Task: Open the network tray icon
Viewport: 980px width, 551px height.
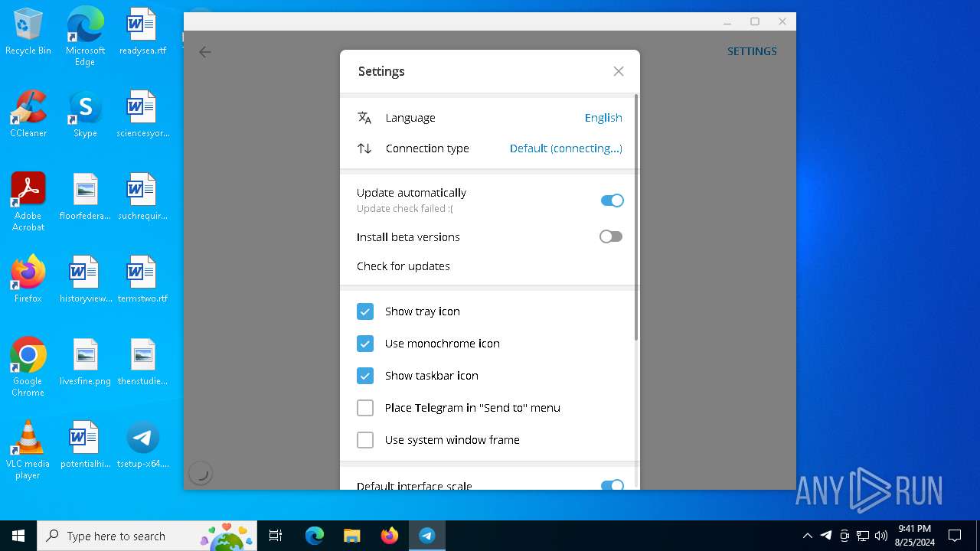Action: click(x=863, y=536)
